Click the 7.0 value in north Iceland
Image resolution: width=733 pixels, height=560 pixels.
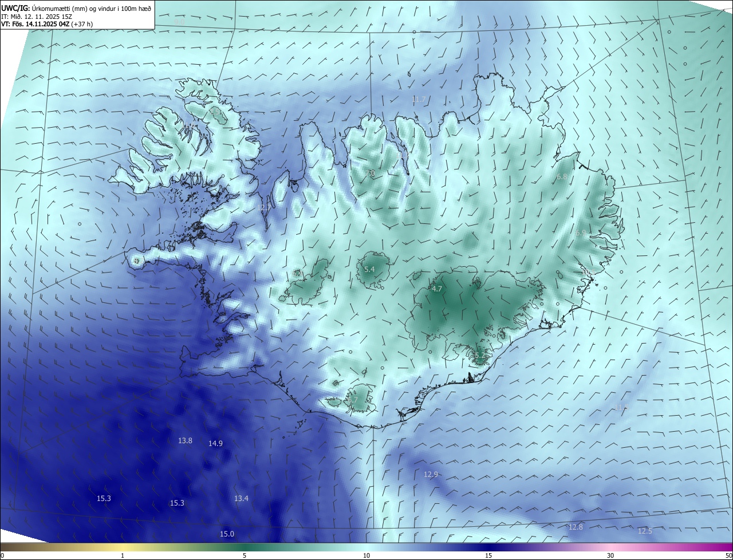coord(369,172)
